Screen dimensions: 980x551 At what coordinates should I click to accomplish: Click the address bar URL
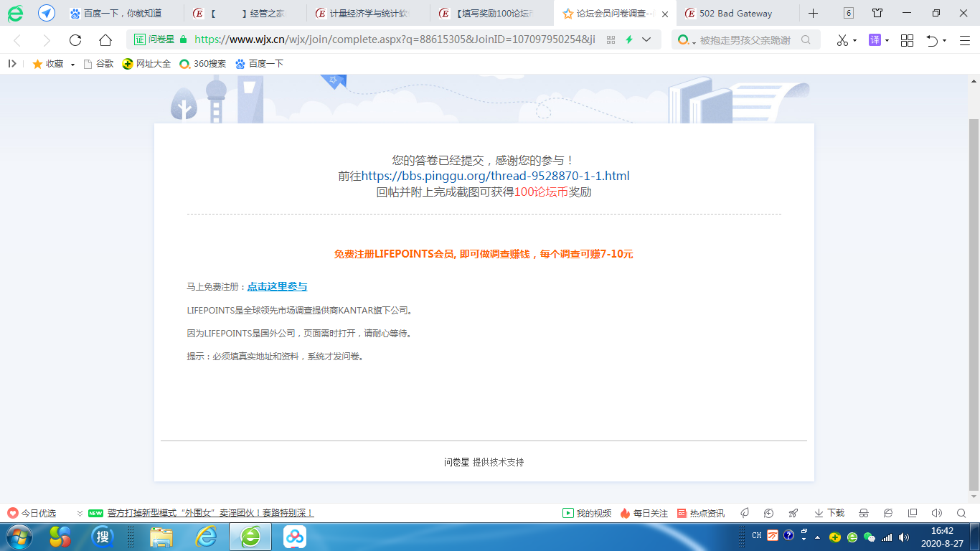(x=395, y=39)
